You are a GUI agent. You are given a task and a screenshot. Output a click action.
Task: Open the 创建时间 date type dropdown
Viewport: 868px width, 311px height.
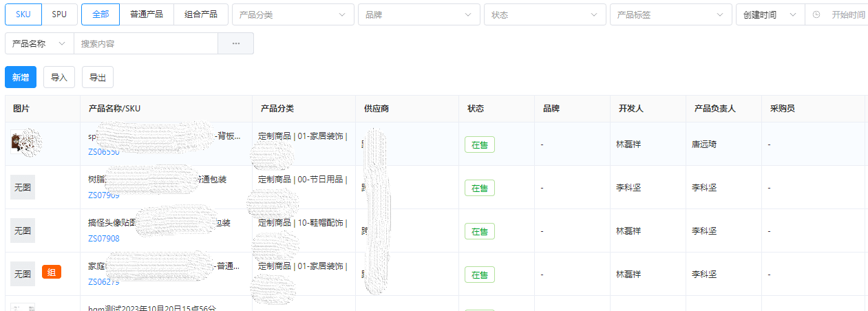(770, 14)
